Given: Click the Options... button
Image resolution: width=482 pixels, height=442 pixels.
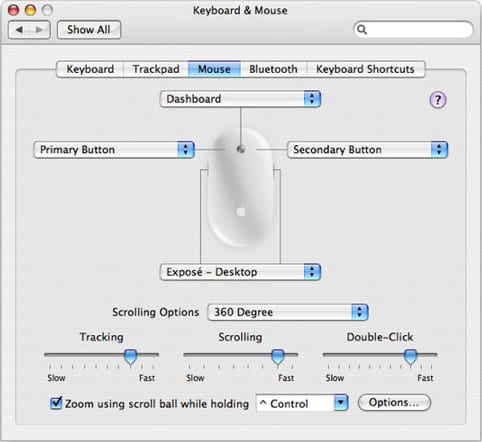Looking at the screenshot, I should (x=394, y=403).
